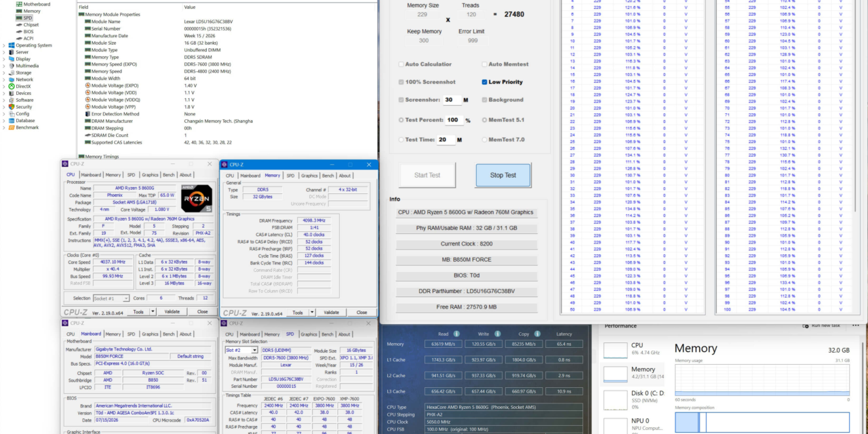This screenshot has height=434, width=868.
Task: Open Graphics tab in CPU-Z CPU window
Action: (150, 175)
